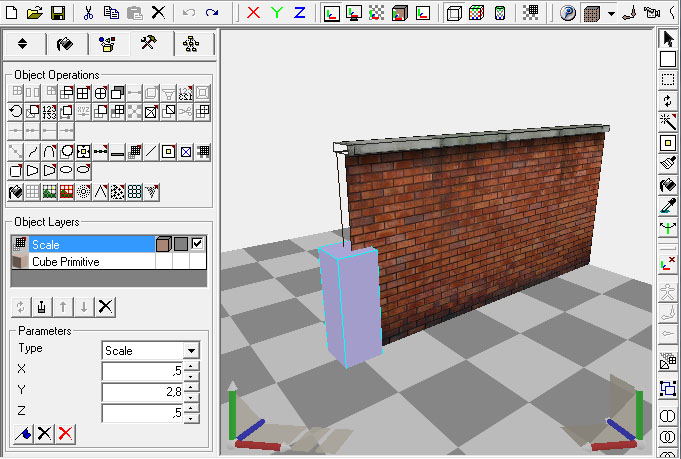Click the gray color swatch in Scale layer

pos(180,244)
